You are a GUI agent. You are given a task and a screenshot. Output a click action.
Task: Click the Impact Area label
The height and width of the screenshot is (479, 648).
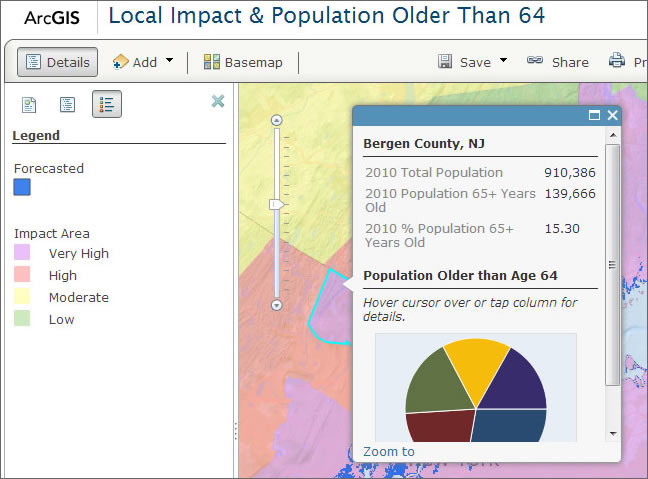tap(52, 234)
